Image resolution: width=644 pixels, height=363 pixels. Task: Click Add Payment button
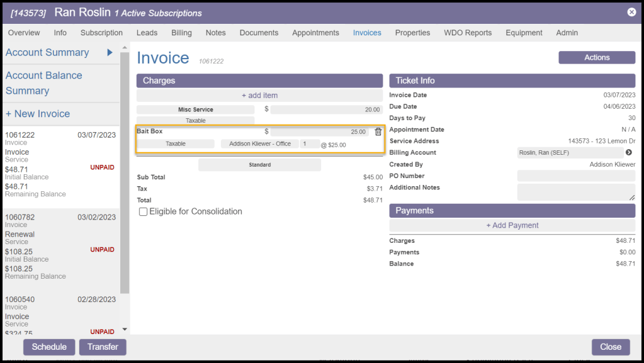[x=512, y=225]
